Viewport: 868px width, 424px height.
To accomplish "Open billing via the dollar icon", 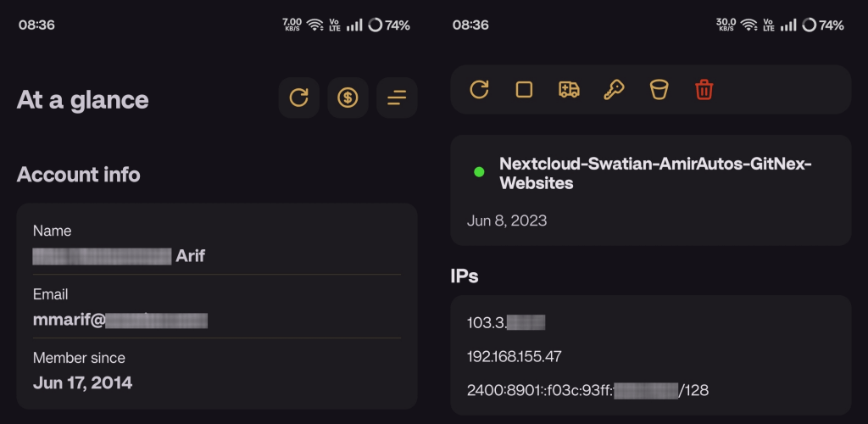I will tap(348, 98).
